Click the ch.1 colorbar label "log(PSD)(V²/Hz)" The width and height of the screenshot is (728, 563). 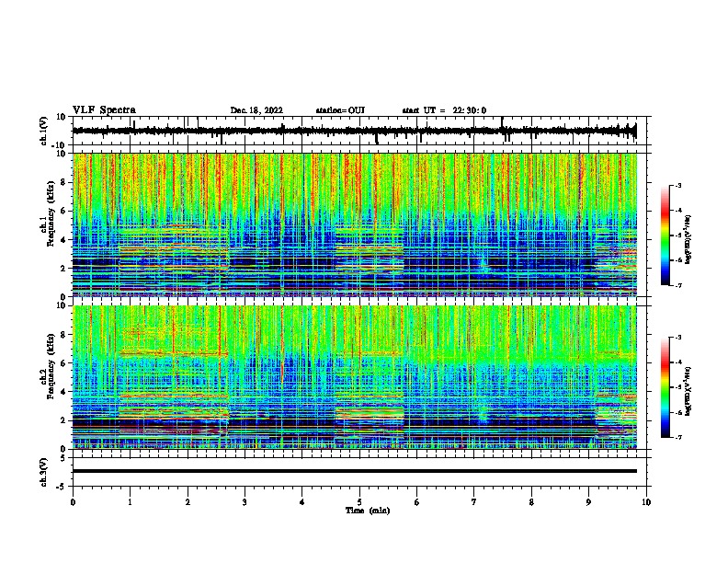(688, 240)
